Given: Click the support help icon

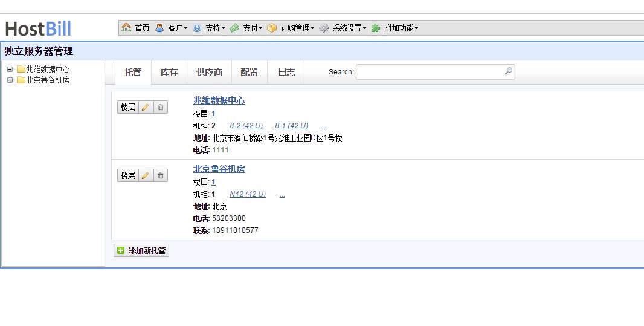Looking at the screenshot, I should click(197, 28).
